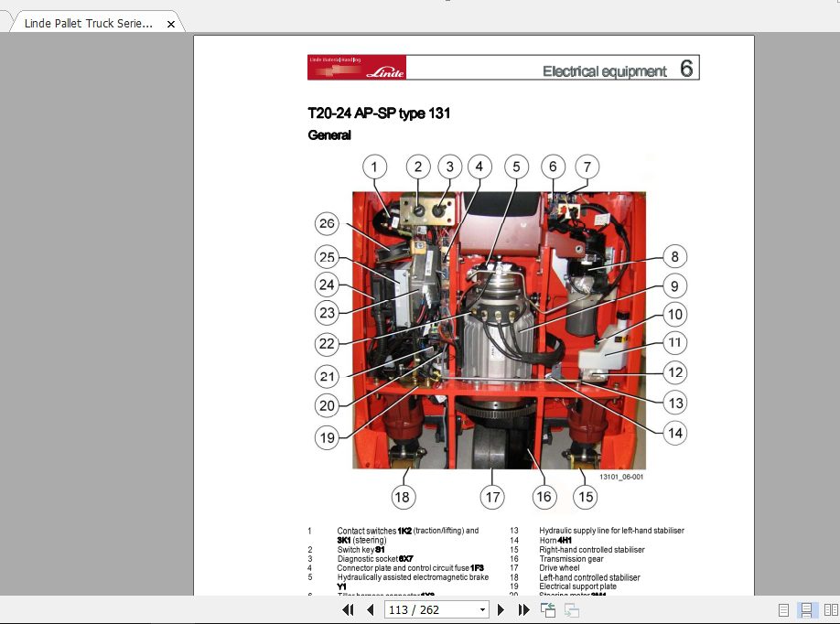
Task: Go to the previous page
Action: 371,609
